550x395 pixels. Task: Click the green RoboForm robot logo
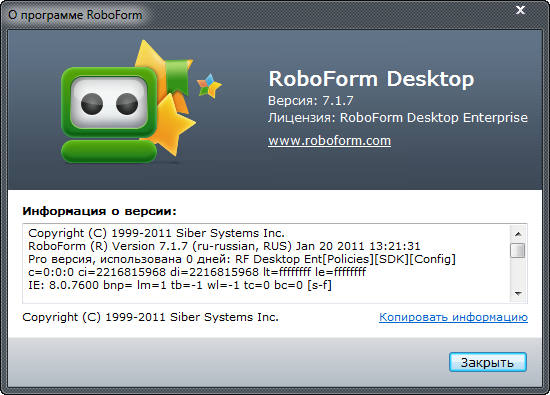109,115
